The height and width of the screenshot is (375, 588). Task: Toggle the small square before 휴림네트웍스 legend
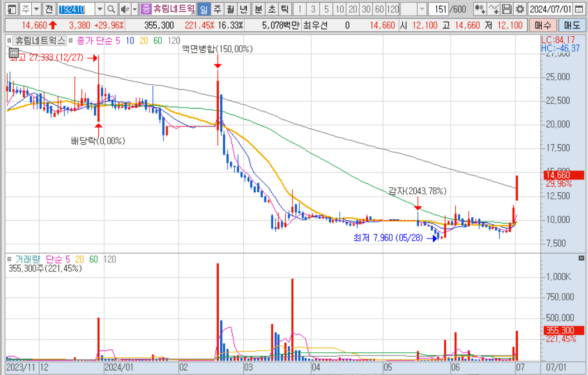point(9,41)
